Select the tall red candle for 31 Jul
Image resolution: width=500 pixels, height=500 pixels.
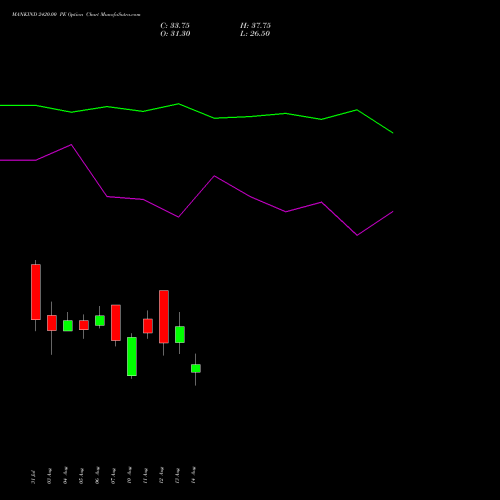pos(36,292)
